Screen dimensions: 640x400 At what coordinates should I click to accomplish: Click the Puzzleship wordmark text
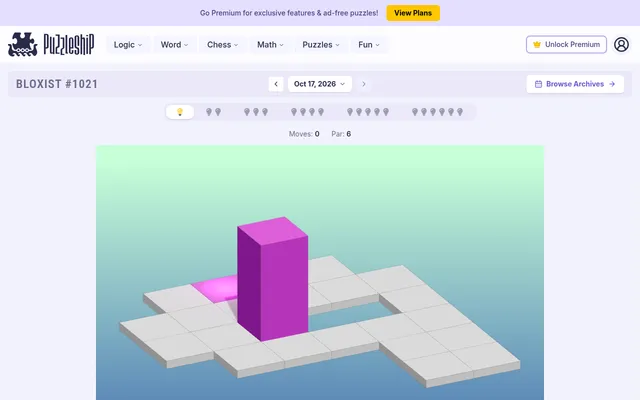point(69,44)
